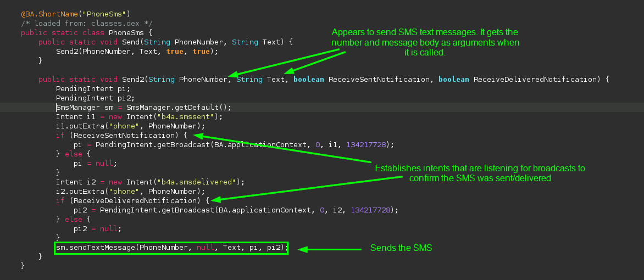The image size is (644, 280).
Task: Click the i2.putExtra("phone", PhoneNumber) line
Action: coord(130,191)
